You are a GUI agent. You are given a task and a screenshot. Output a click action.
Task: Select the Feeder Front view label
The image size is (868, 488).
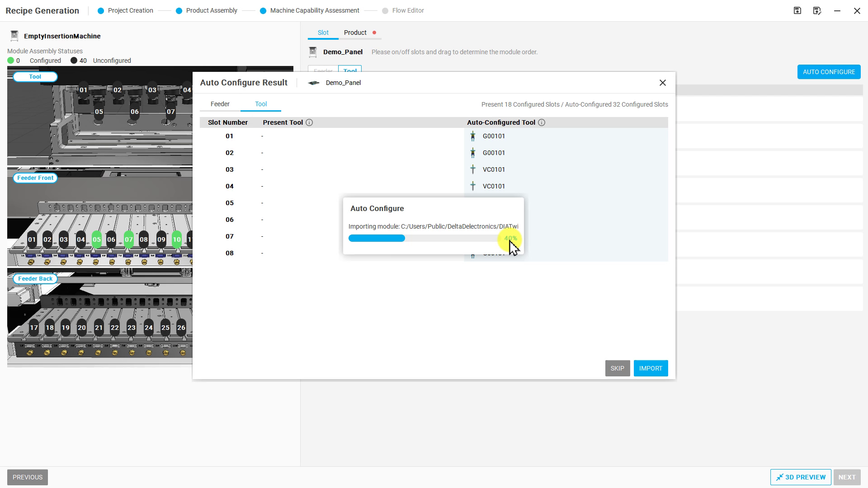coord(35,178)
